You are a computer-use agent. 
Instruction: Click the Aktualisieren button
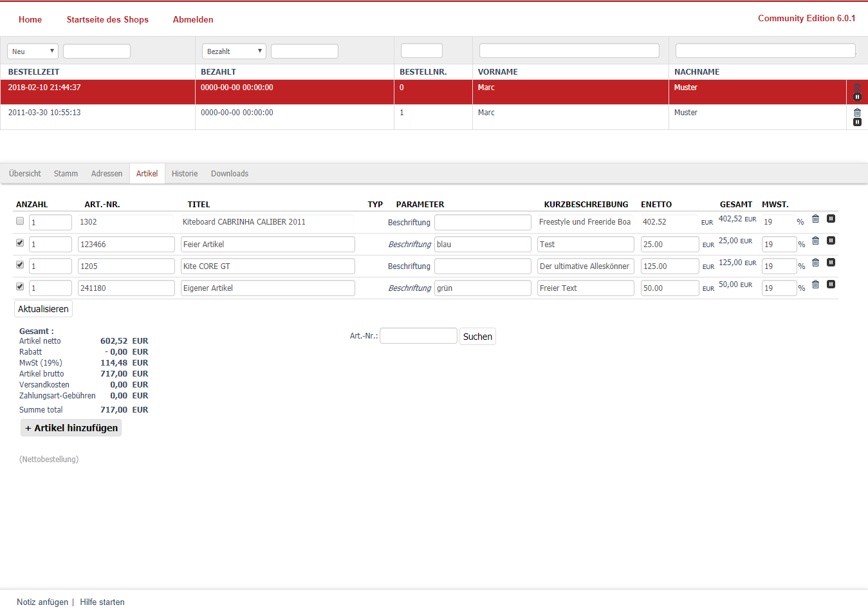point(43,309)
